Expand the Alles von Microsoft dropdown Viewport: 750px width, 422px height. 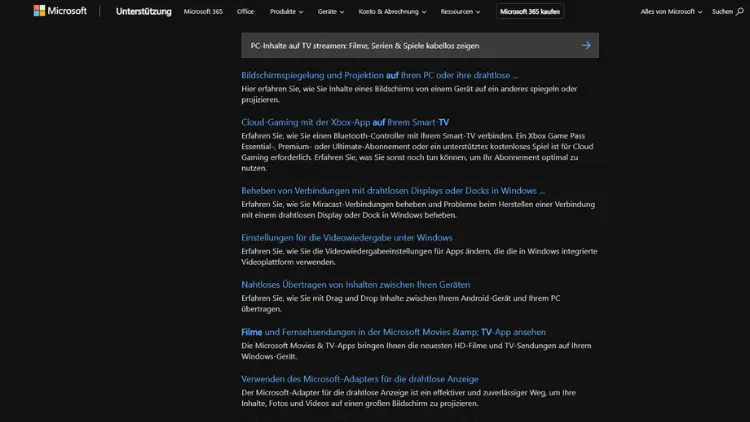(x=671, y=11)
